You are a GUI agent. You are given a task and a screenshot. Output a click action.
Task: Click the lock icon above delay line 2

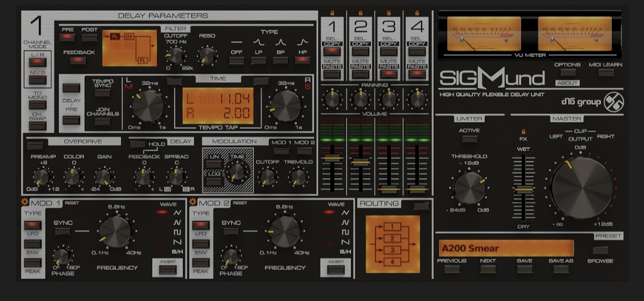click(x=360, y=13)
